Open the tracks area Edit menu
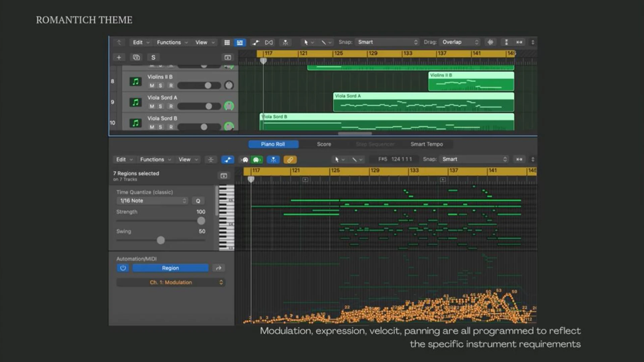644x362 pixels. pos(141,43)
